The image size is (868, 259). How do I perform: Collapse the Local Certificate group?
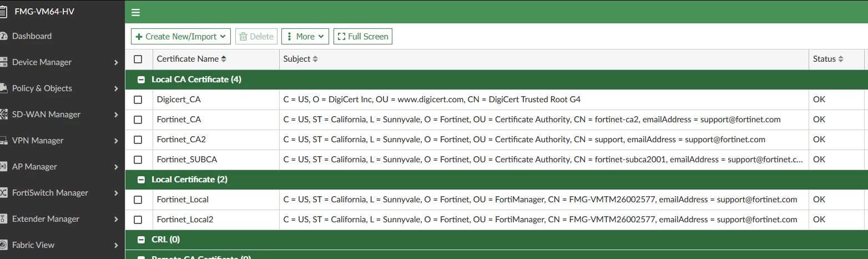tap(141, 180)
